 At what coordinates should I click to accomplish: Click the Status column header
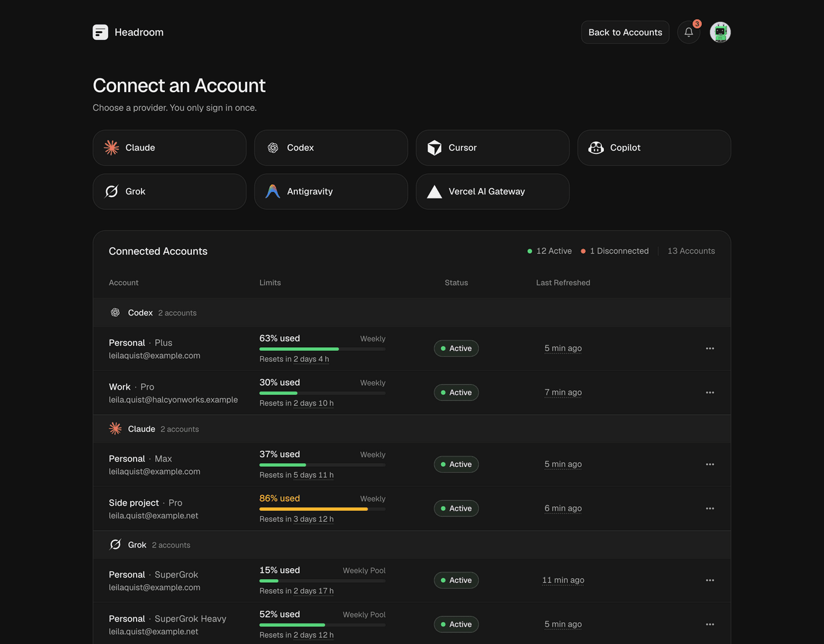pyautogui.click(x=456, y=283)
